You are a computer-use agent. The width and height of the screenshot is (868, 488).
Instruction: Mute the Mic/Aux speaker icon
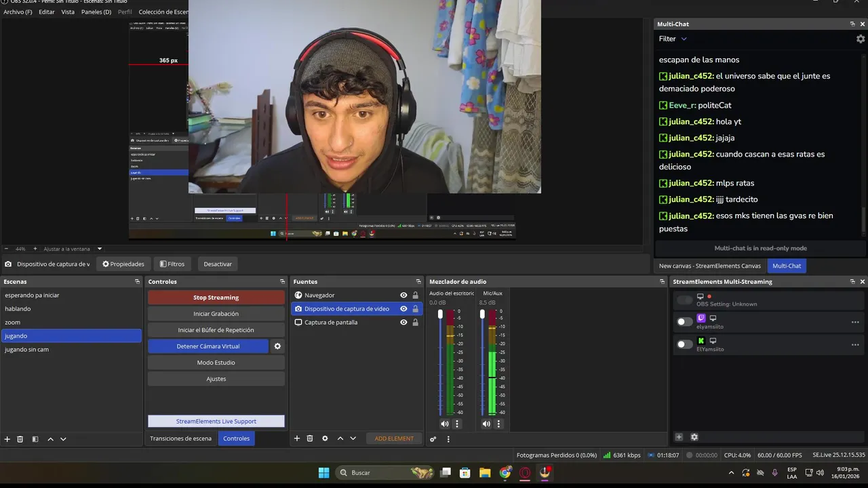point(486,424)
